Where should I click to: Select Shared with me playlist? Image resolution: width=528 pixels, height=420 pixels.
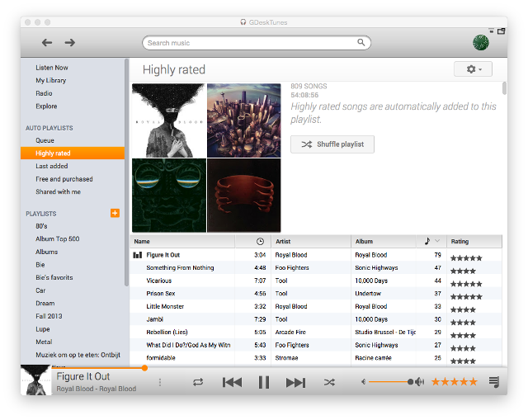[x=58, y=191]
